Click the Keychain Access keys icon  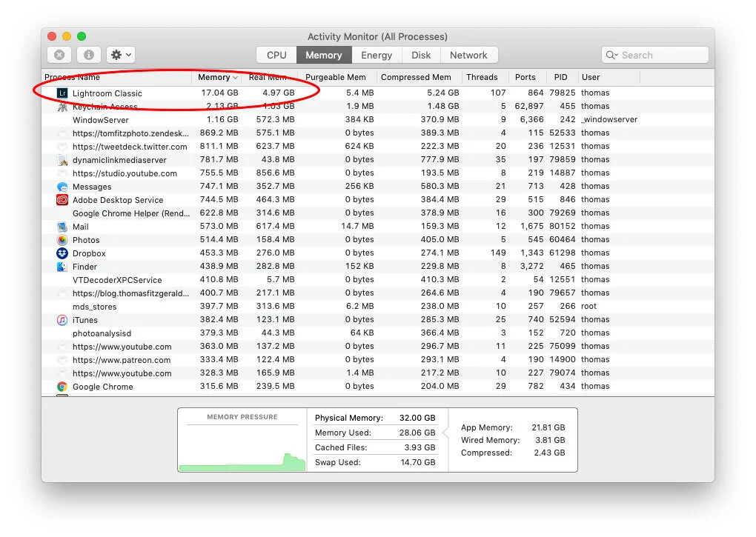pos(62,107)
